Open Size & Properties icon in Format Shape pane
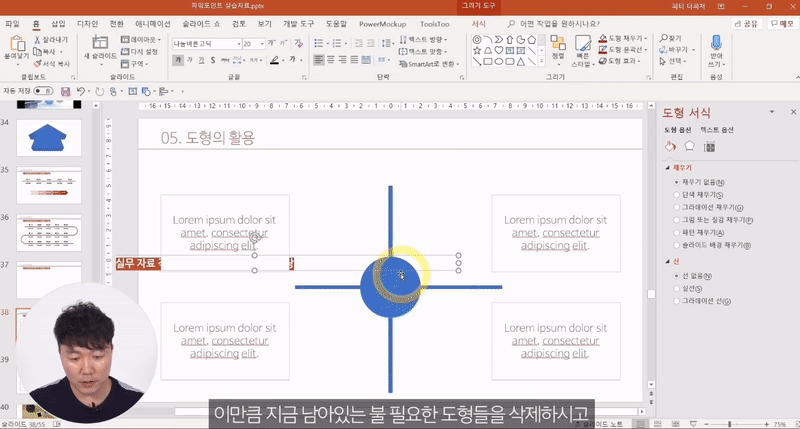The width and height of the screenshot is (800, 429). [x=709, y=147]
